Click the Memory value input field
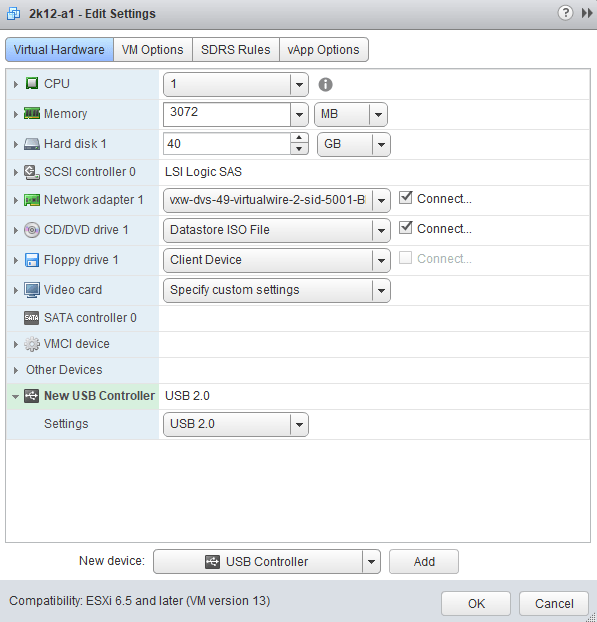This screenshot has width=597, height=622. [227, 114]
